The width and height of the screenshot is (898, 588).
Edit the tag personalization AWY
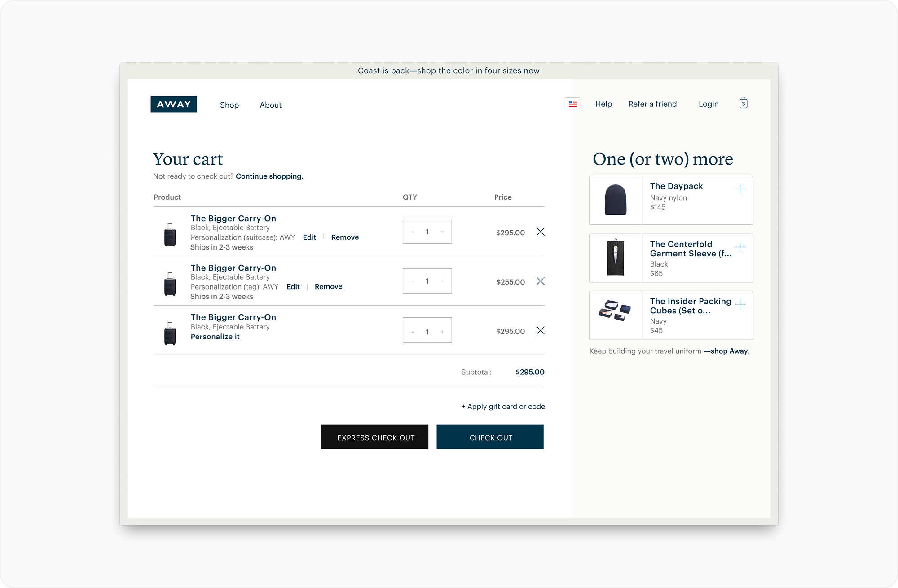293,286
